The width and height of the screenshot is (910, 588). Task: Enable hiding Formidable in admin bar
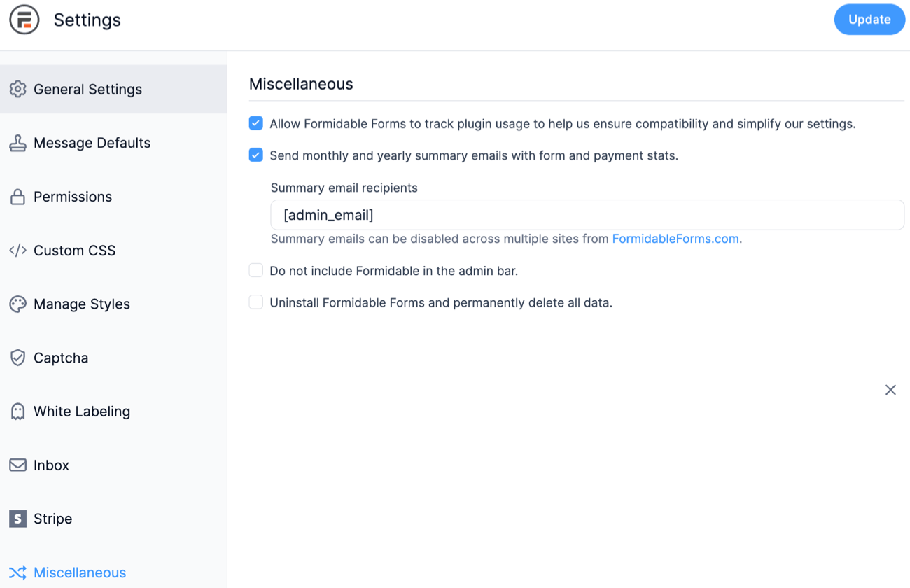(255, 269)
